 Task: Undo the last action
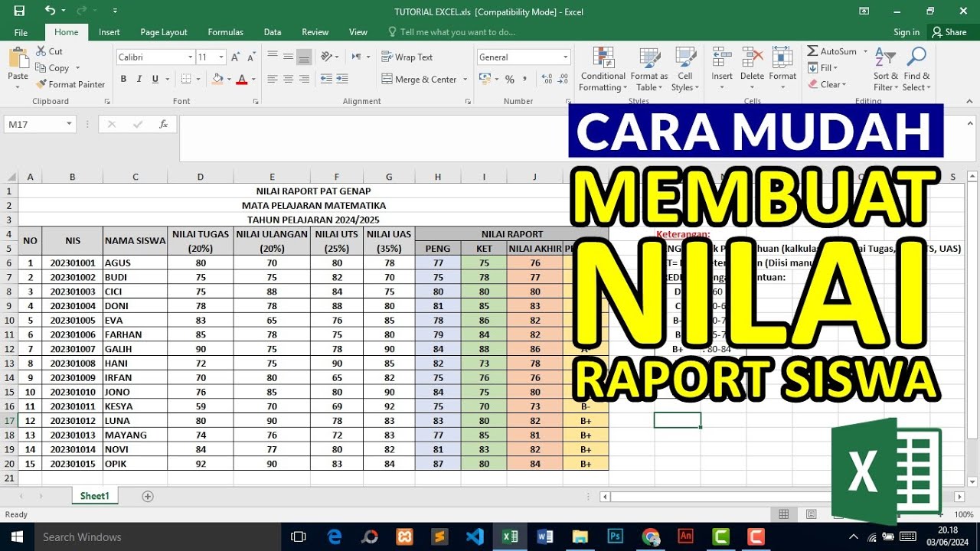pos(50,11)
